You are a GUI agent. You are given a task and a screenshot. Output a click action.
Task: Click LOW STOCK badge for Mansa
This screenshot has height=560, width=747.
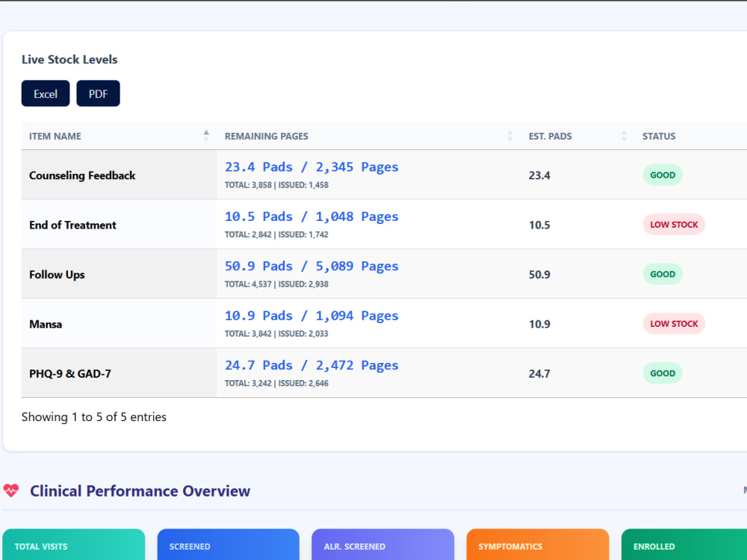pyautogui.click(x=674, y=323)
